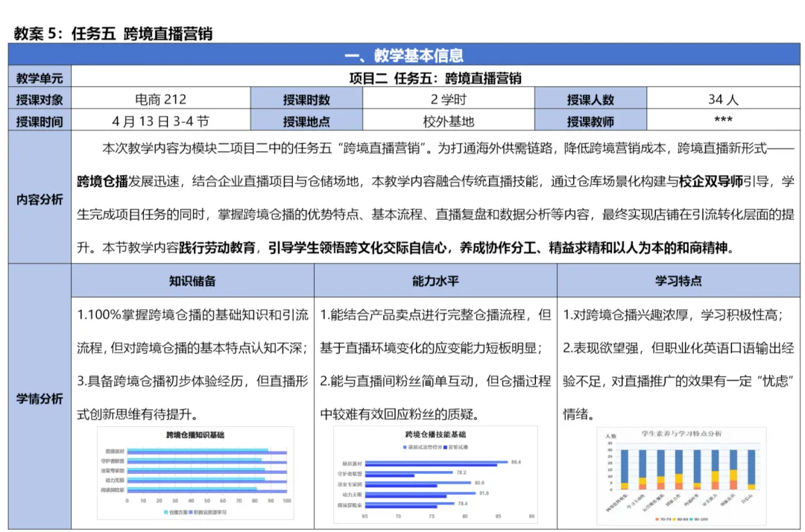Open the "跨境仓播知识基础" bar chart

coord(195,472)
